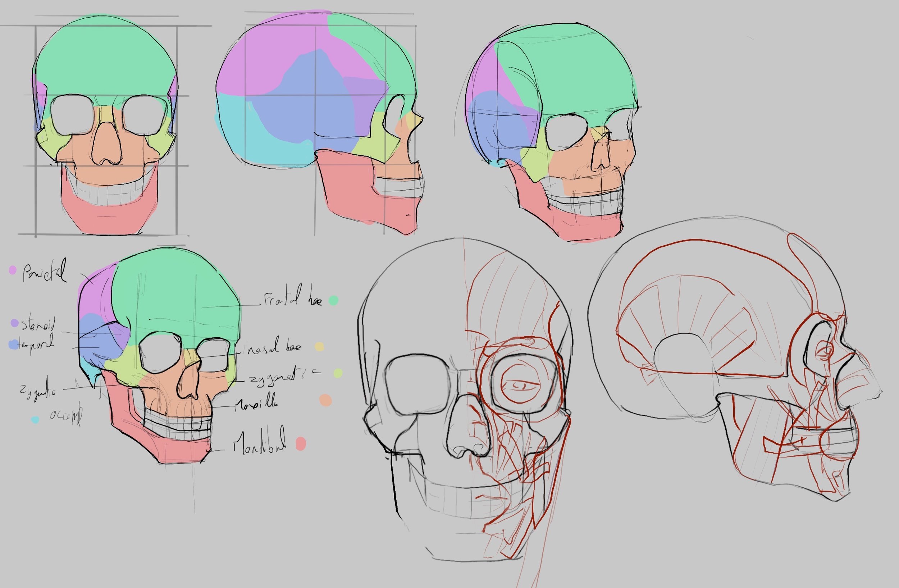899x588 pixels.
Task: Click the handwritten Parietal label
Action: pyautogui.click(x=45, y=271)
